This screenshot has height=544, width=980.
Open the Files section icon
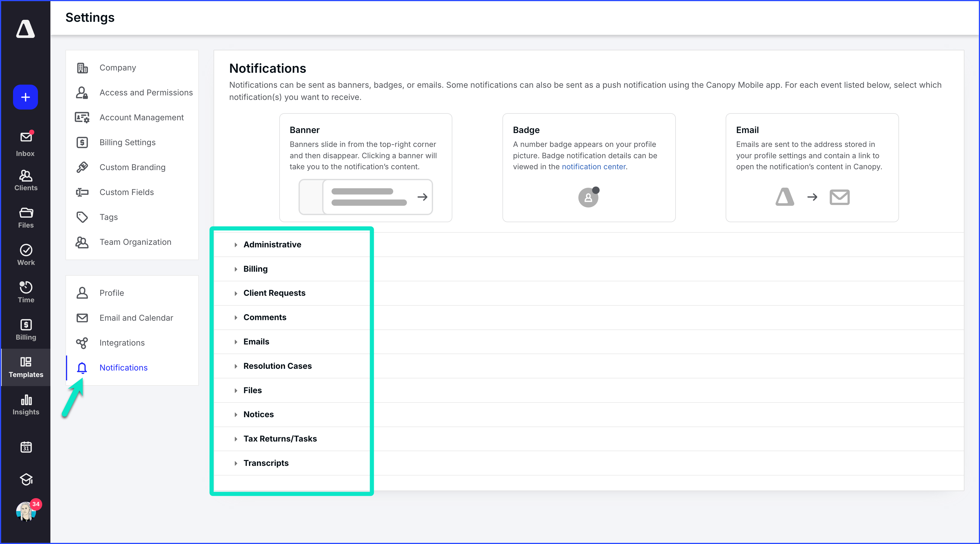point(25,217)
